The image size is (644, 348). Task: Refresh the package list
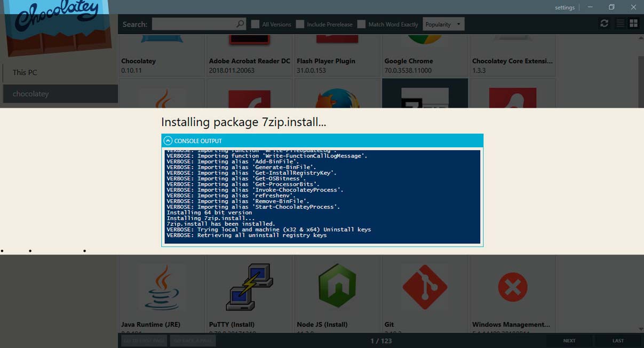[x=604, y=23]
